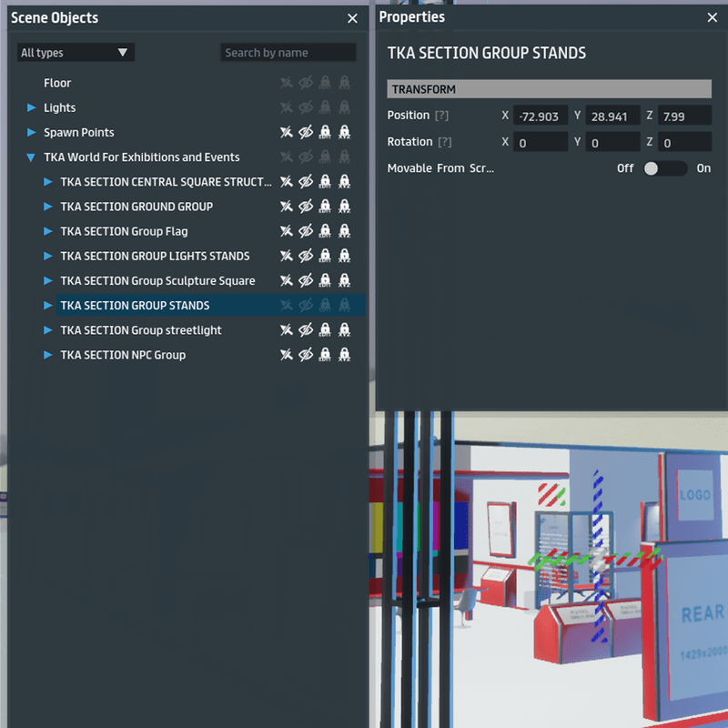Toggle visibility eye for Spawn Points
Viewport: 728px width, 728px height.
pos(306,133)
